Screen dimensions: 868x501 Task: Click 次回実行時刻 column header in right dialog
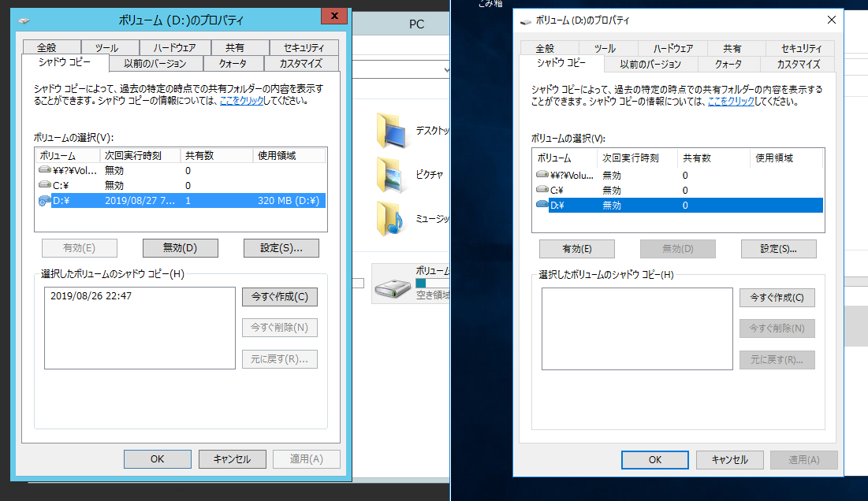(x=637, y=158)
